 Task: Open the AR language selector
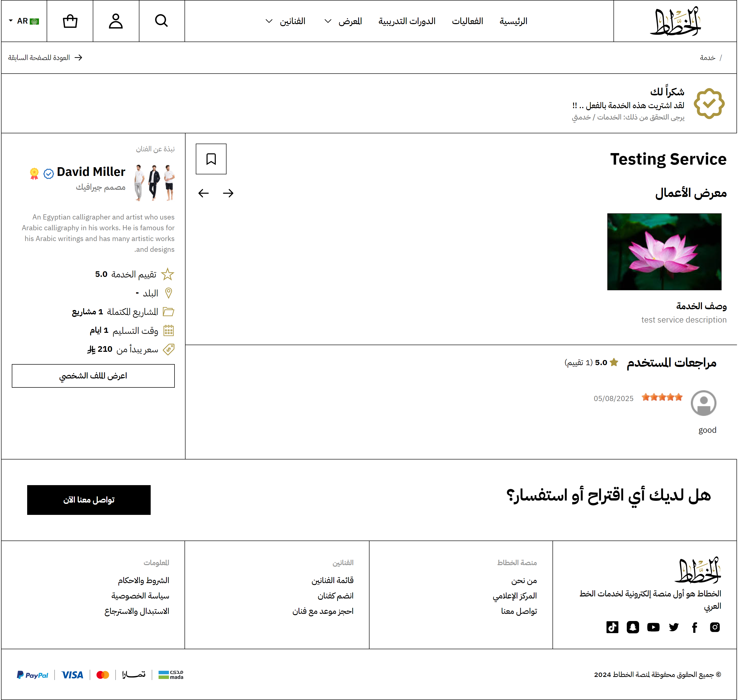pos(24,21)
